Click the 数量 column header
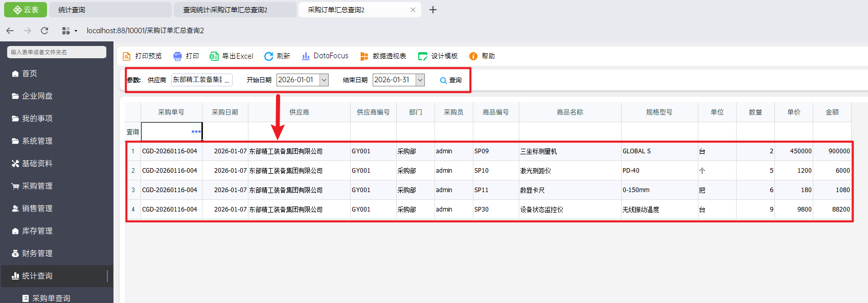Image resolution: width=868 pixels, height=303 pixels. (x=756, y=112)
